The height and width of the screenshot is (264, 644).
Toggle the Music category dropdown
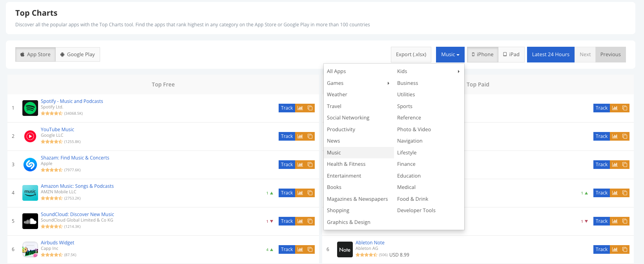coord(450,55)
